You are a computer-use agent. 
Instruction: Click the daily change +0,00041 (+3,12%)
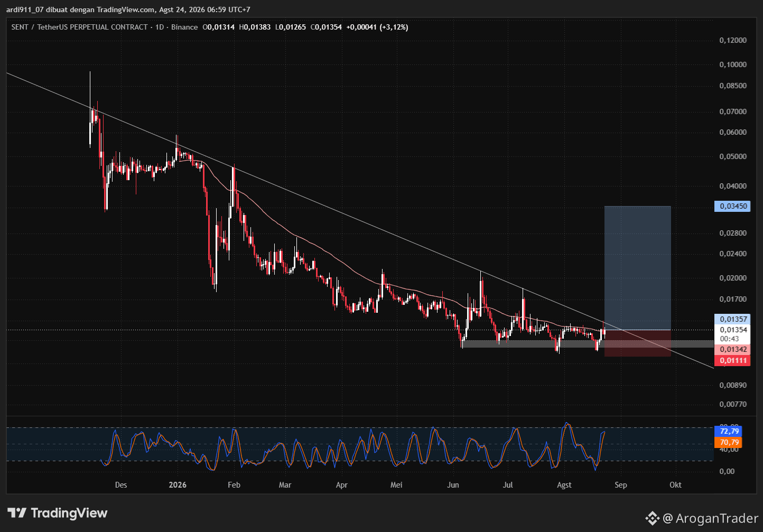pos(377,27)
